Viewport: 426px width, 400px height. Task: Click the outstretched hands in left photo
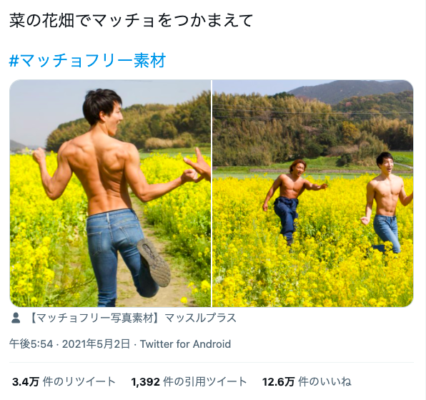tap(196, 168)
